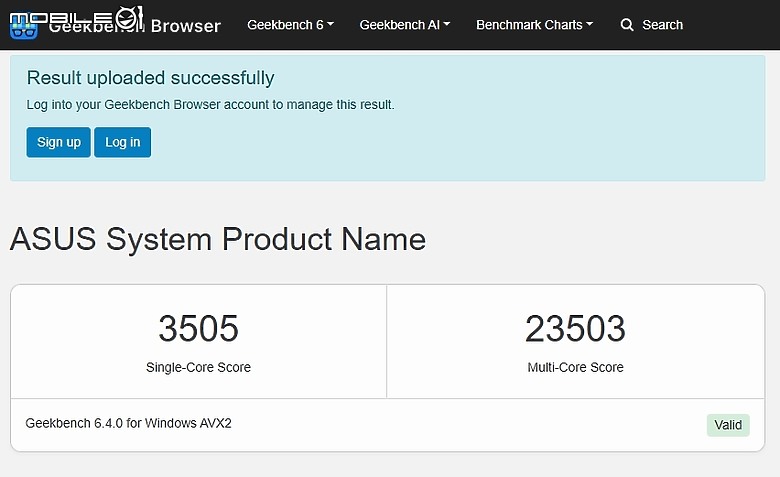The image size is (780, 477).
Task: Select the single-core score 3505
Action: (198, 329)
